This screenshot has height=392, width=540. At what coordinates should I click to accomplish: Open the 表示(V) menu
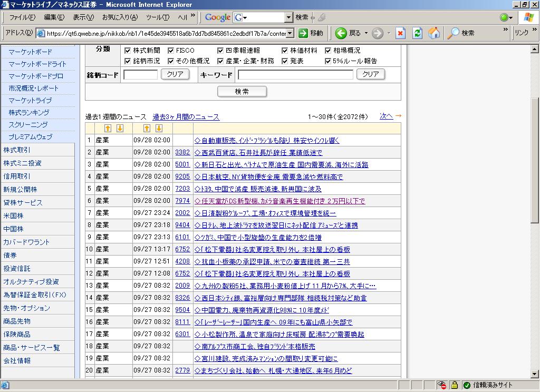pyautogui.click(x=83, y=17)
